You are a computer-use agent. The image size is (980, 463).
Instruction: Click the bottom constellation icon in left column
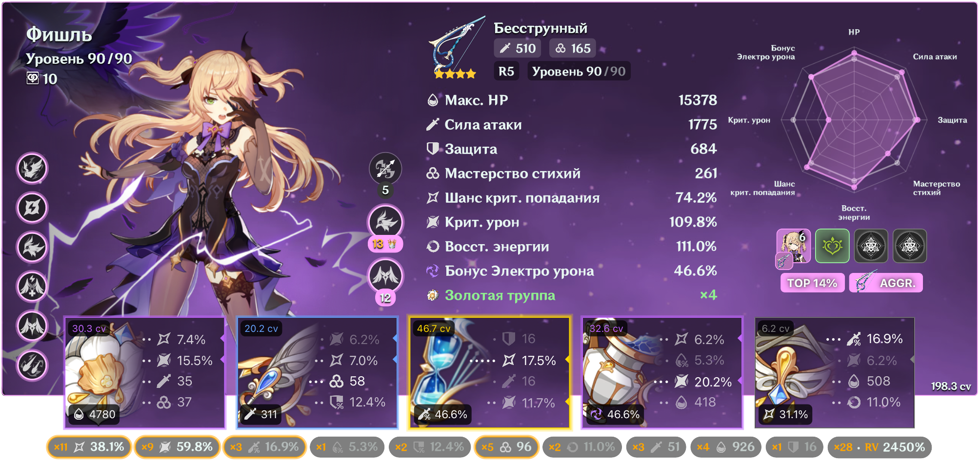click(32, 365)
